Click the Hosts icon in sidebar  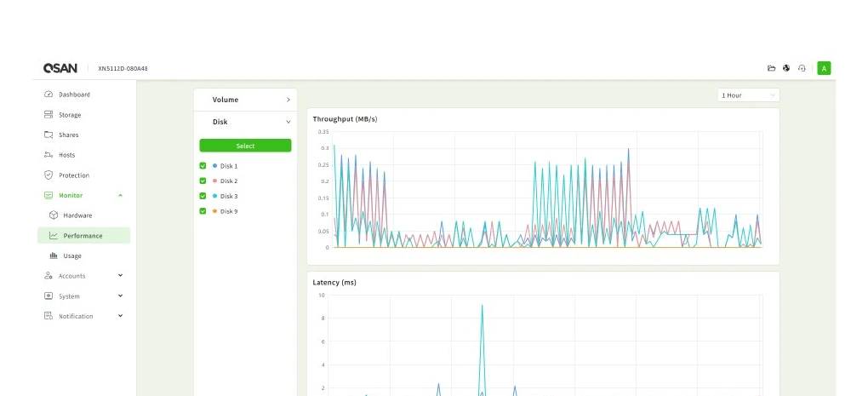coord(49,155)
